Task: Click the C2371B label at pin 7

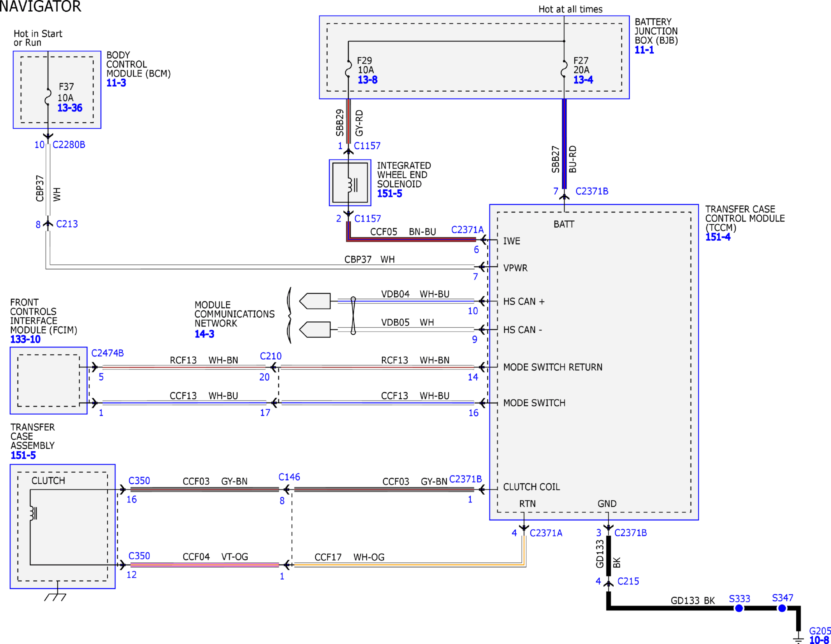Action: click(592, 191)
